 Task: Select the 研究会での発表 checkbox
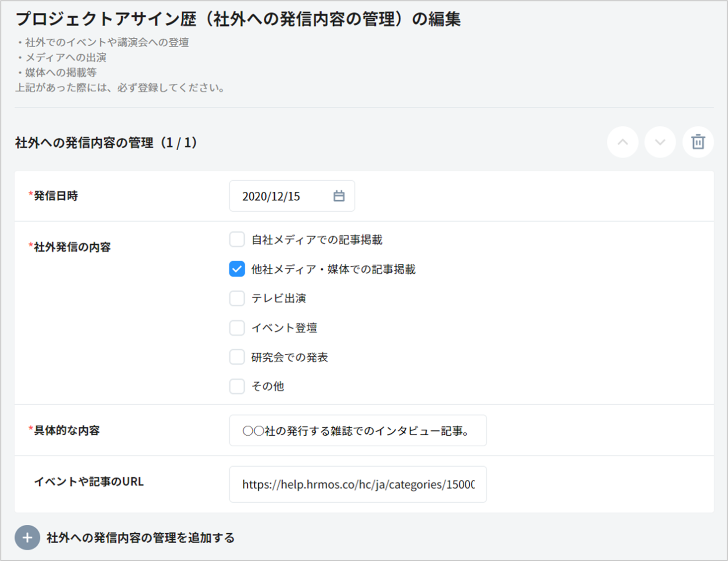tap(237, 357)
